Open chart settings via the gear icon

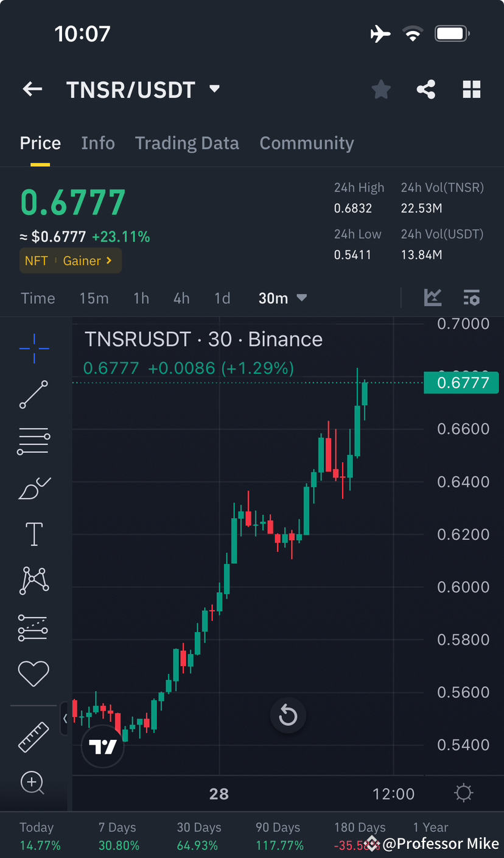click(463, 792)
